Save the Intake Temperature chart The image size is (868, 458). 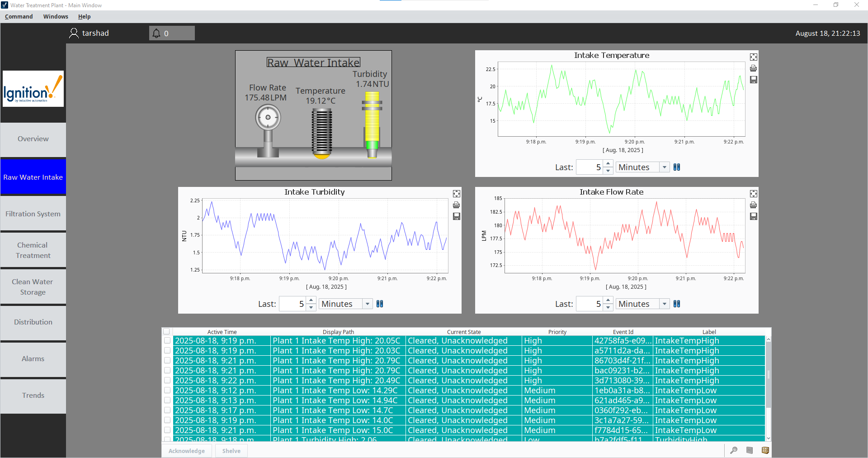(753, 80)
